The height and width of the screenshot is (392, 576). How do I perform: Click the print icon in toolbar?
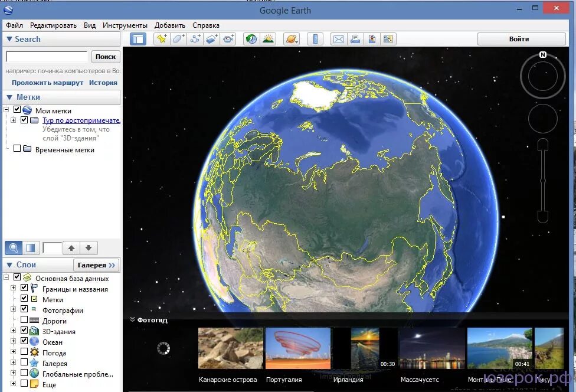pyautogui.click(x=355, y=39)
